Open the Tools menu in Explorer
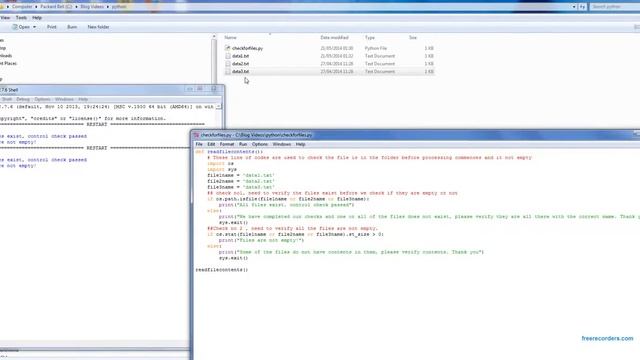 pos(21,18)
